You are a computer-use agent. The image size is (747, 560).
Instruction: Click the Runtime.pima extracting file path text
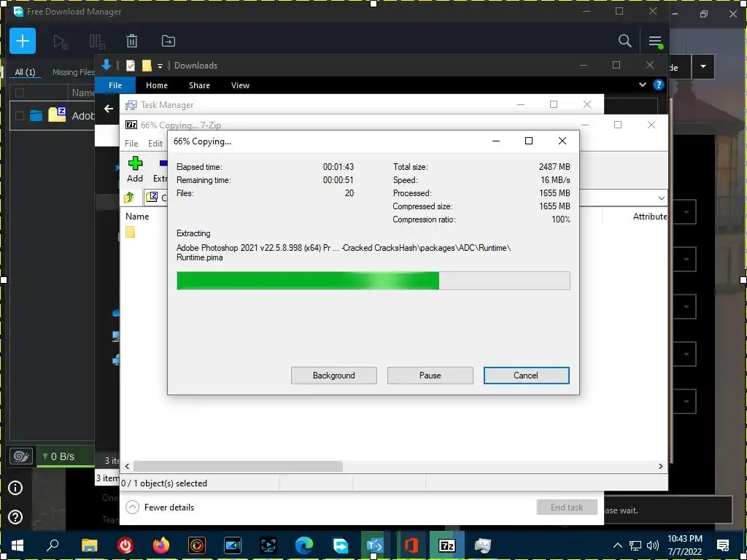click(343, 252)
